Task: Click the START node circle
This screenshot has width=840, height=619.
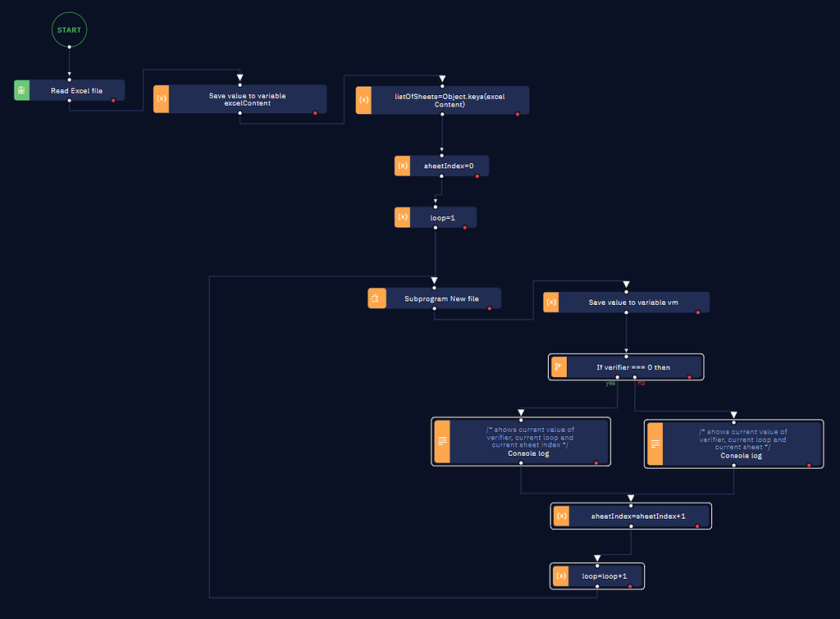Action: 69,30
